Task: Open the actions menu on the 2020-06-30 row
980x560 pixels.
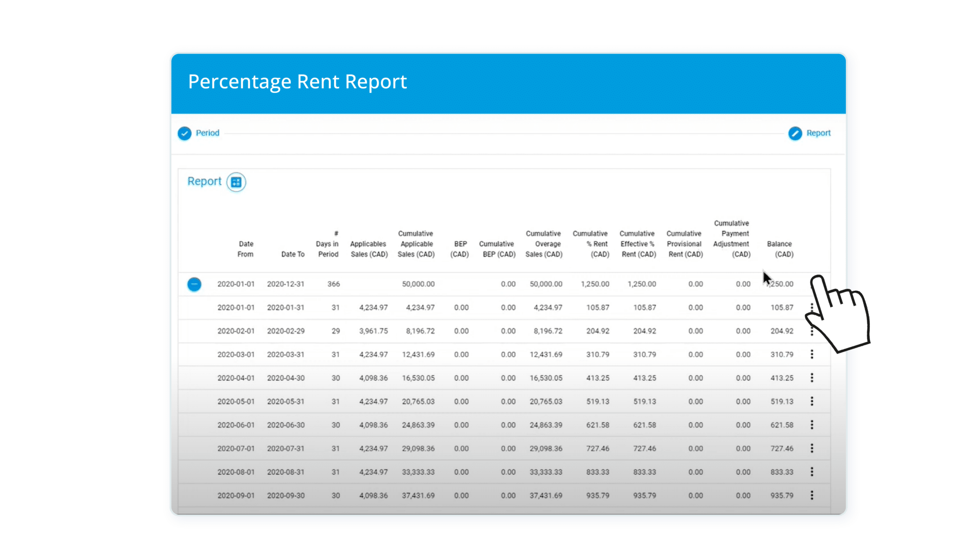Action: pyautogui.click(x=812, y=425)
